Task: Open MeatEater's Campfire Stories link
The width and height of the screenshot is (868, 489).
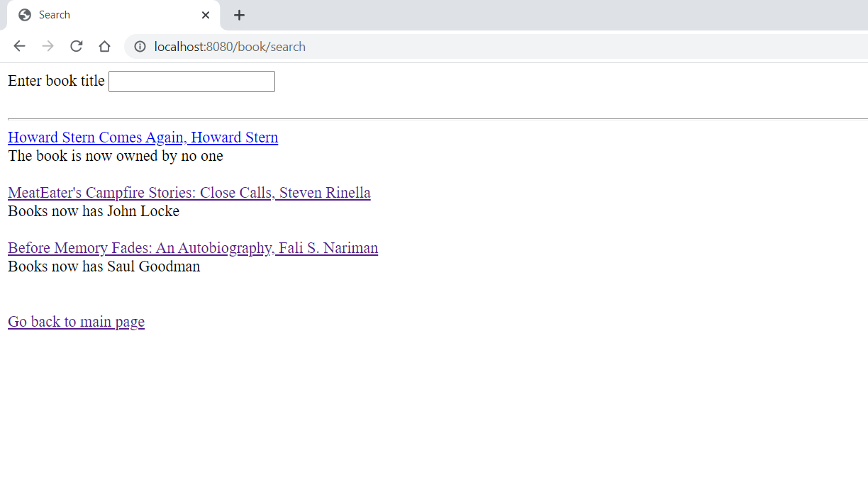Action: click(189, 193)
